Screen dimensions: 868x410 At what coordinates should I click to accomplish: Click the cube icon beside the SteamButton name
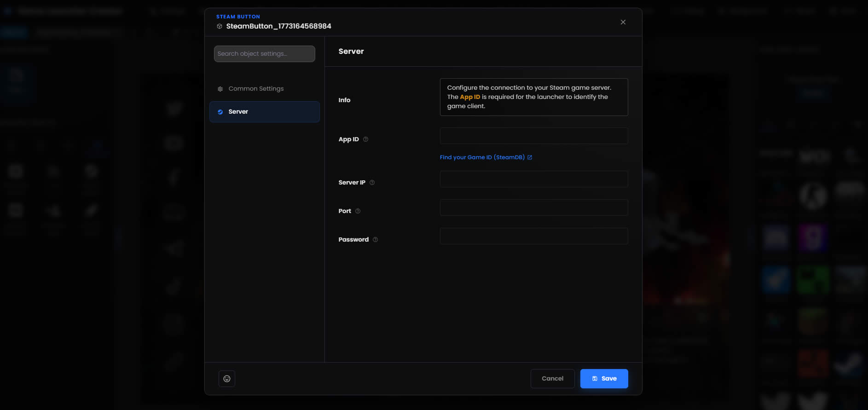220,26
